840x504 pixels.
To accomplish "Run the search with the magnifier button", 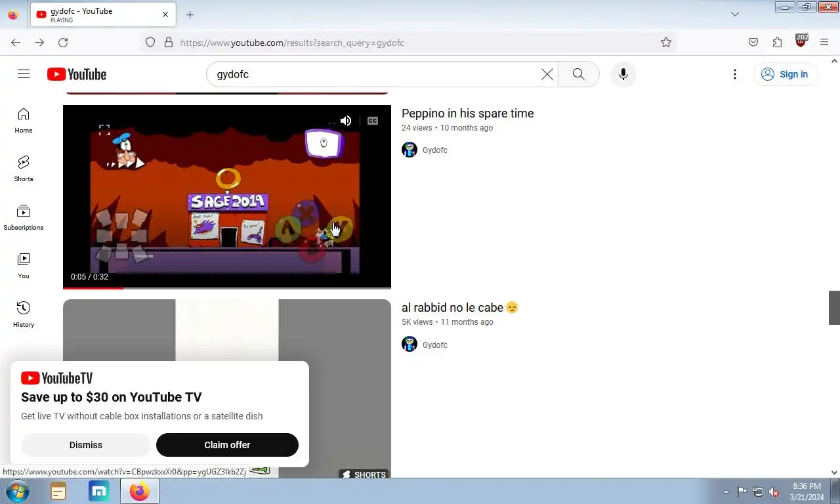I will pos(578,74).
